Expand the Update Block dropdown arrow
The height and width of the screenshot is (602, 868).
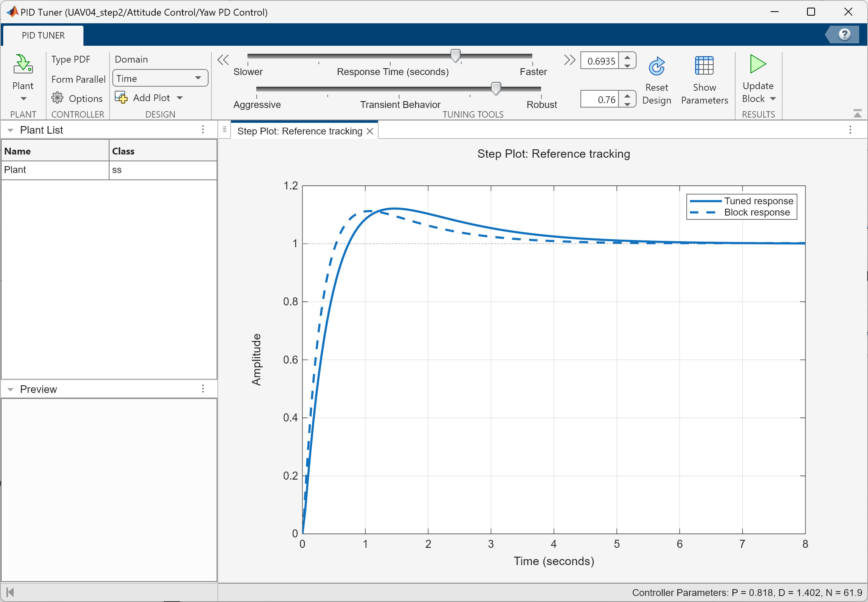773,99
